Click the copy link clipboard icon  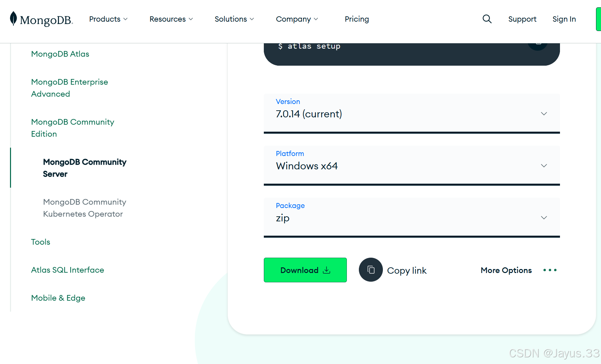click(371, 270)
